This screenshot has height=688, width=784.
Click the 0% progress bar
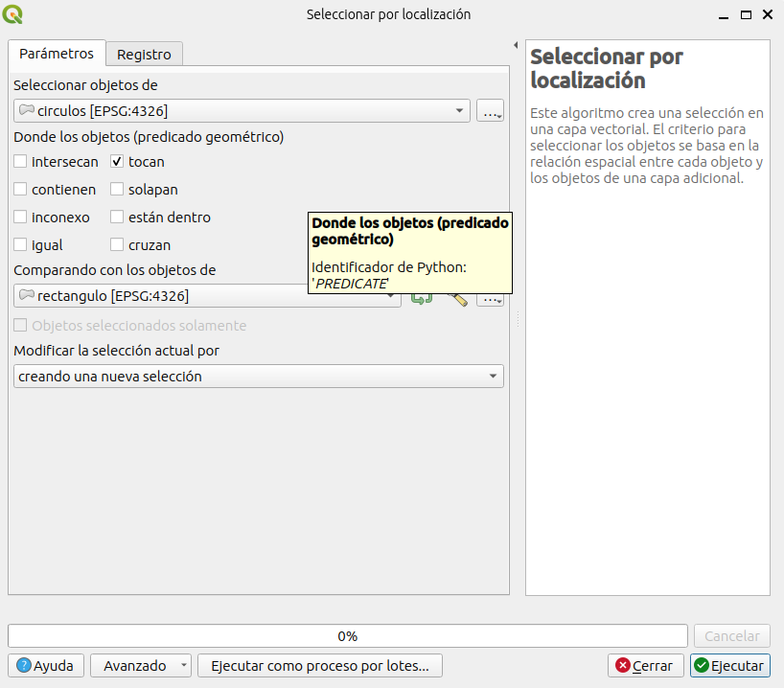click(x=347, y=636)
